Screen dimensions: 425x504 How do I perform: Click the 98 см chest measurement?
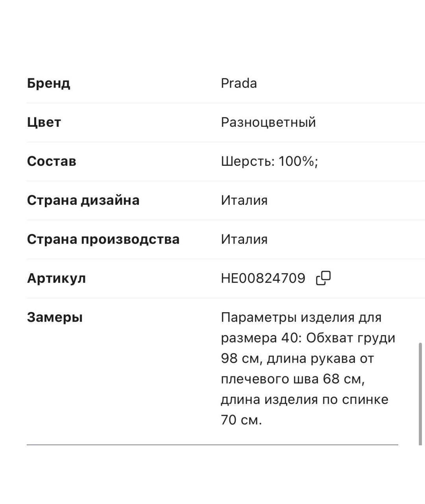238,358
